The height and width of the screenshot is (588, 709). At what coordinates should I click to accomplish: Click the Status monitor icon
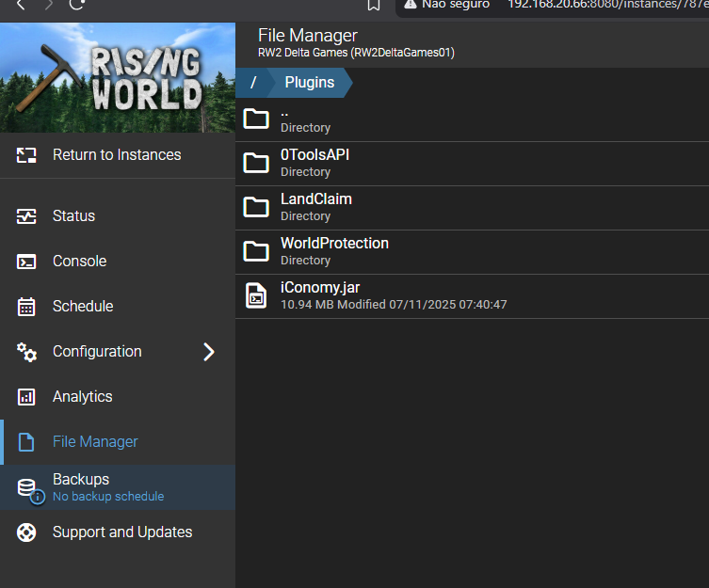(26, 216)
